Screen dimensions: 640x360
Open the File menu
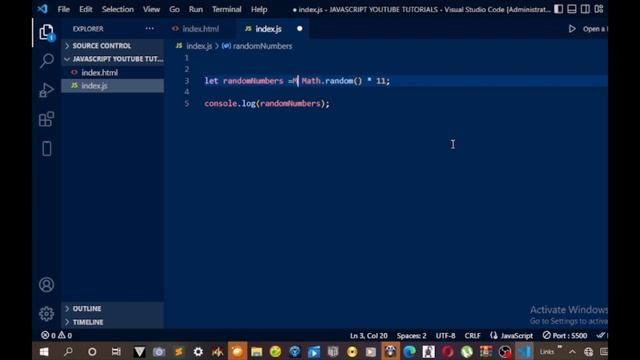(63, 9)
